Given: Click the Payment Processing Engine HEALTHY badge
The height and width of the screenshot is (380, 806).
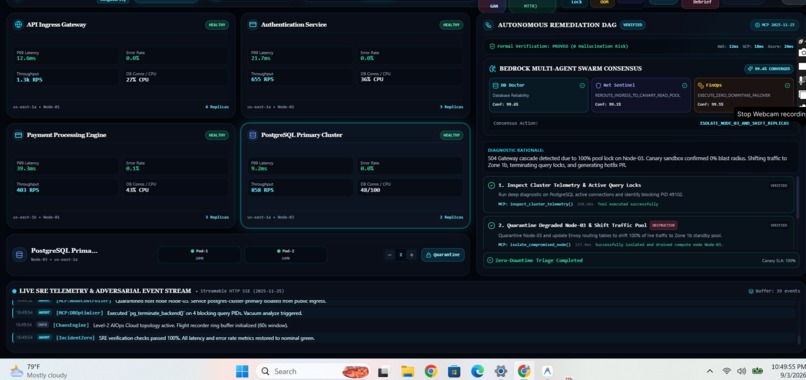Looking at the screenshot, I should (216, 135).
